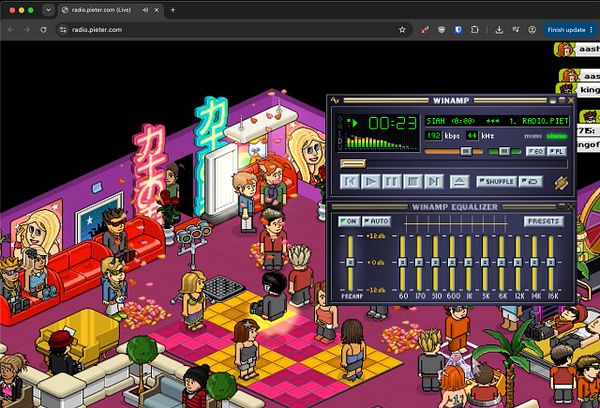600x408 pixels.
Task: Click the 310 Hz equalizer band slider
Action: [x=435, y=263]
